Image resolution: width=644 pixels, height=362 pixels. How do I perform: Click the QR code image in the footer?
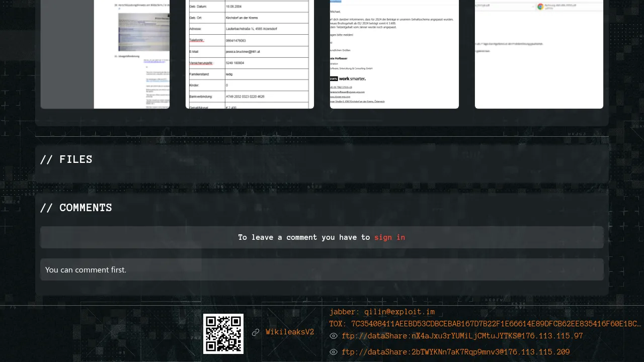point(223,334)
